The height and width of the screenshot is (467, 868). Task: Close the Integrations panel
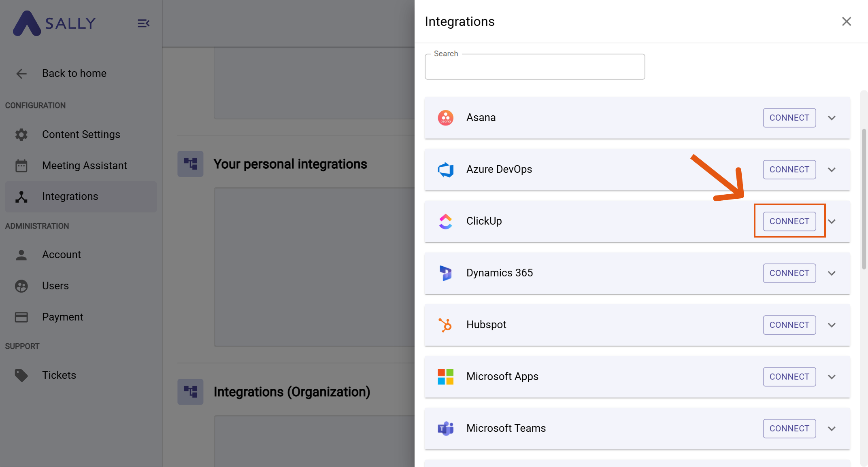coord(847,21)
